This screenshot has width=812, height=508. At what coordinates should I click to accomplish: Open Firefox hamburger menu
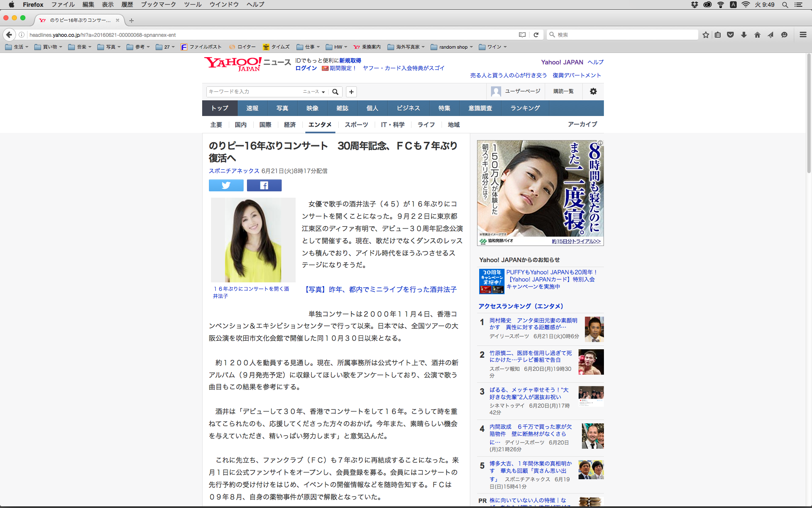[x=803, y=35]
